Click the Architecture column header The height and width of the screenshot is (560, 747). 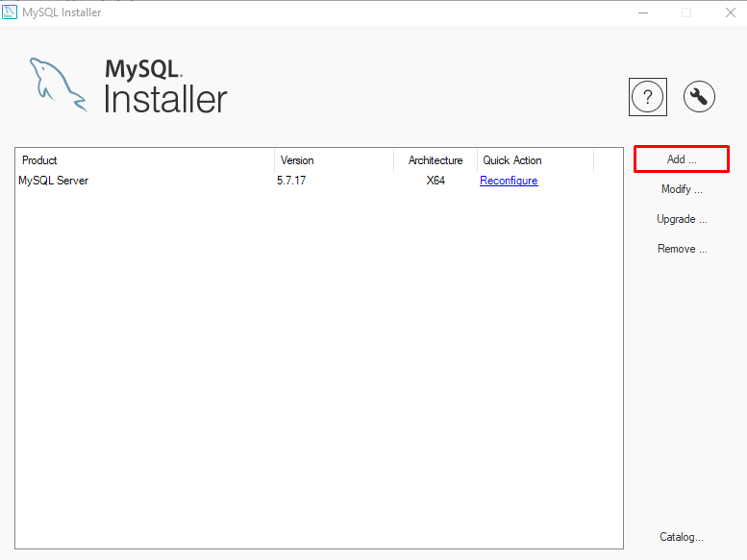pyautogui.click(x=436, y=160)
